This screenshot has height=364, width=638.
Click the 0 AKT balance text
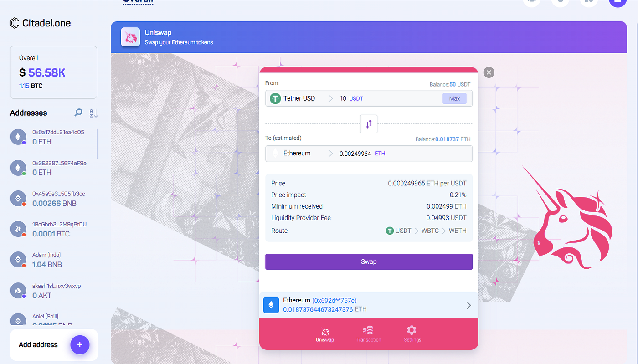coord(42,295)
